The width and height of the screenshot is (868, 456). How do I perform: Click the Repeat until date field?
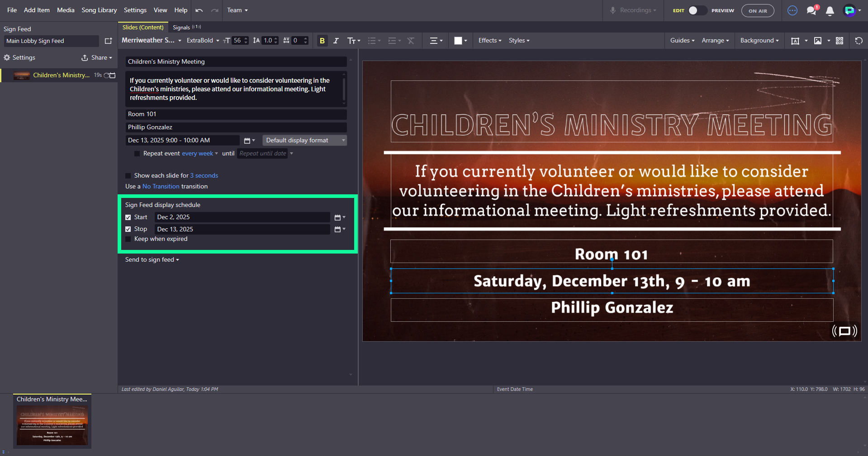pyautogui.click(x=262, y=154)
